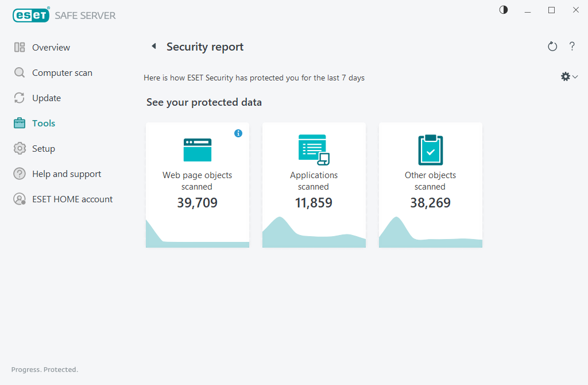588x385 pixels.
Task: Click the Web page objects activity graph
Action: point(198,233)
